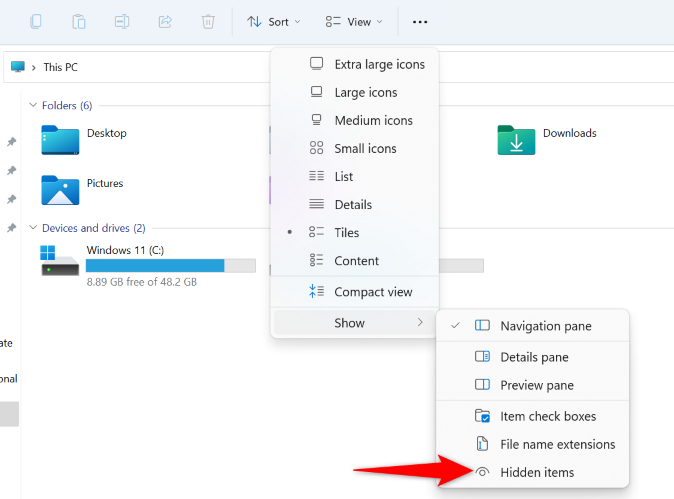674x499 pixels.
Task: Select Extra large icons view
Action: tap(378, 64)
